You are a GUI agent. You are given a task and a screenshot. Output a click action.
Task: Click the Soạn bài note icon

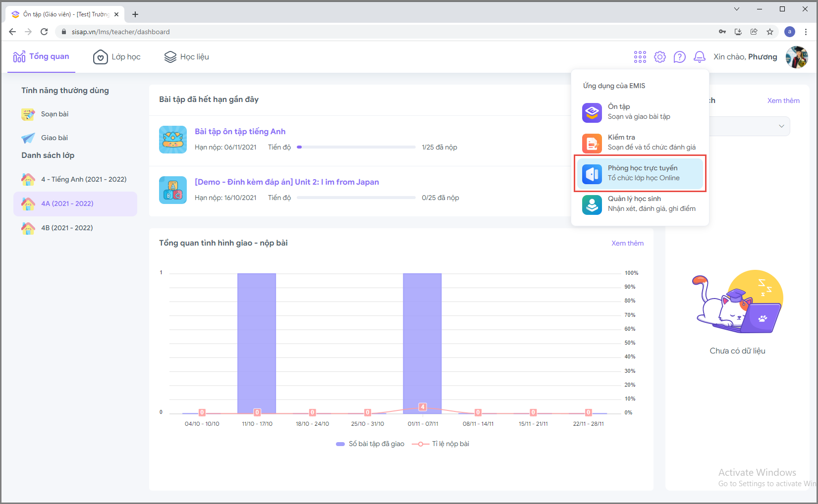tap(28, 114)
